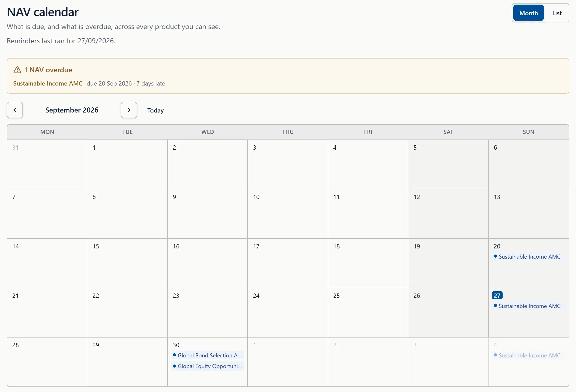576x392 pixels.
Task: Click the September 2026 month label
Action: point(72,110)
